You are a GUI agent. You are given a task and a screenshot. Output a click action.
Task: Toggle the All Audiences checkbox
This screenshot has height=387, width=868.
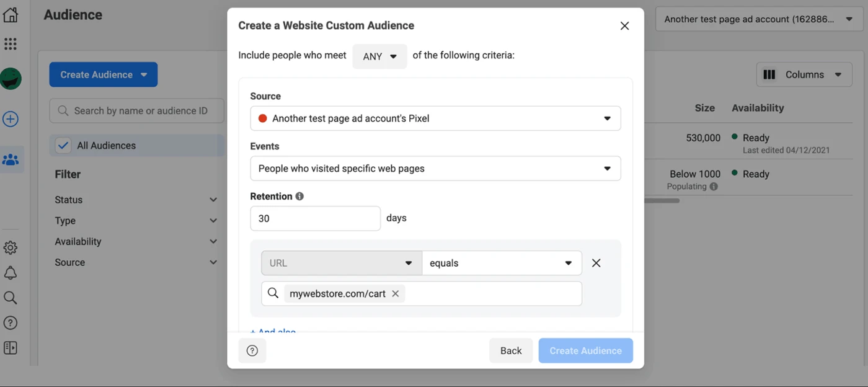coord(63,146)
